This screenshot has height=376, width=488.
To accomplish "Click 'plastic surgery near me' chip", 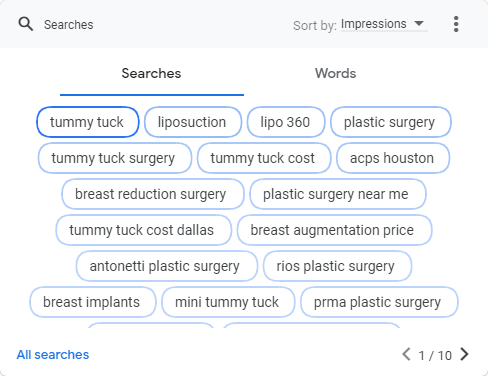I will pyautogui.click(x=338, y=194).
